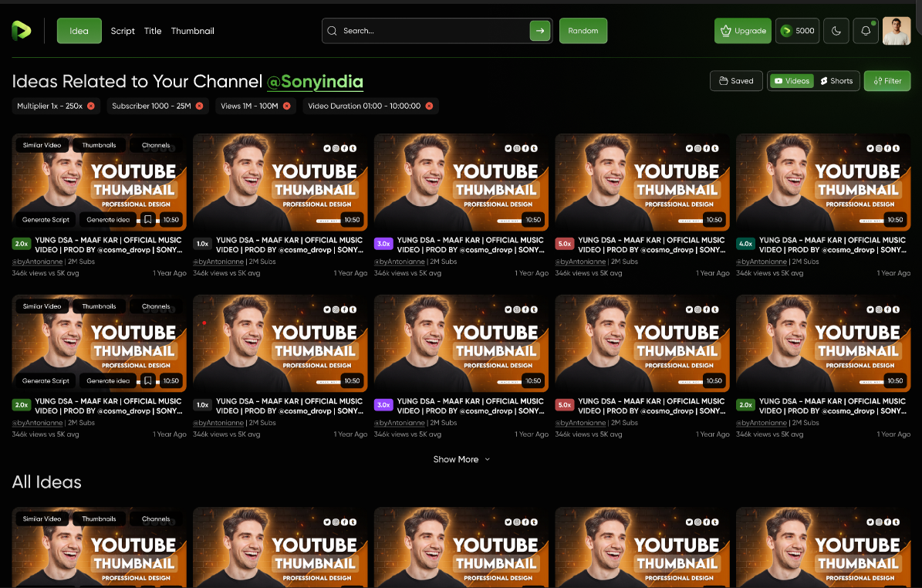Go to the Thumbnail tab

(x=192, y=31)
